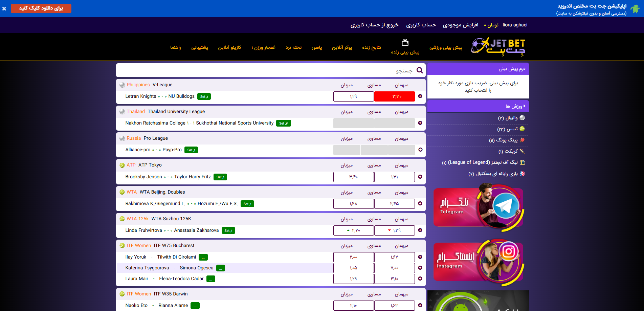The height and width of the screenshot is (311, 644).
Task: Toggle the selected red 3.30 odds
Action: click(394, 96)
